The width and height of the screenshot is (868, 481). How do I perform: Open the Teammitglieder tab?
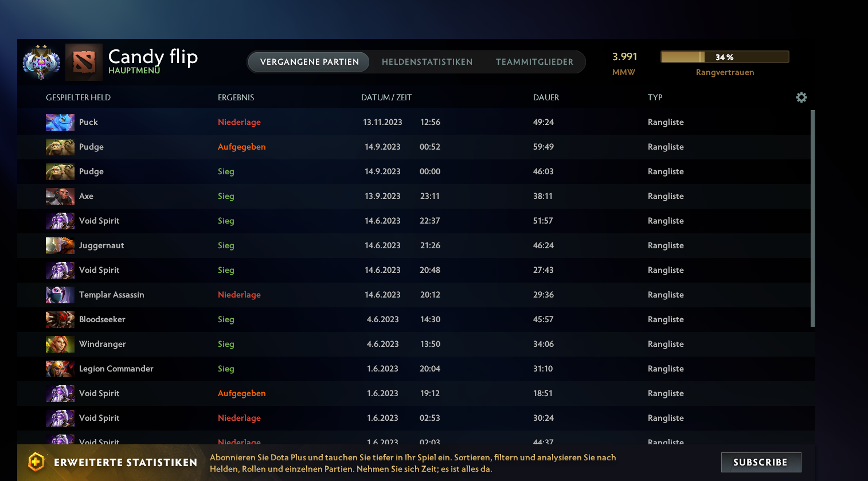tap(534, 61)
